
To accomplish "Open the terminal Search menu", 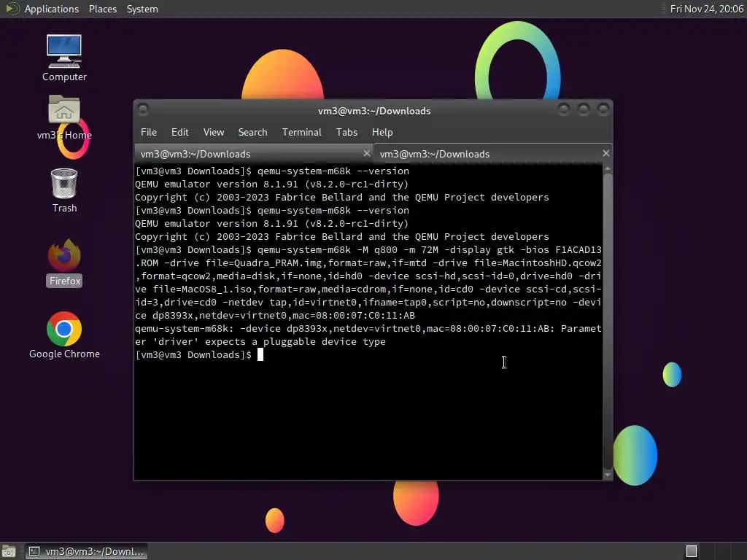I will 252,133.
